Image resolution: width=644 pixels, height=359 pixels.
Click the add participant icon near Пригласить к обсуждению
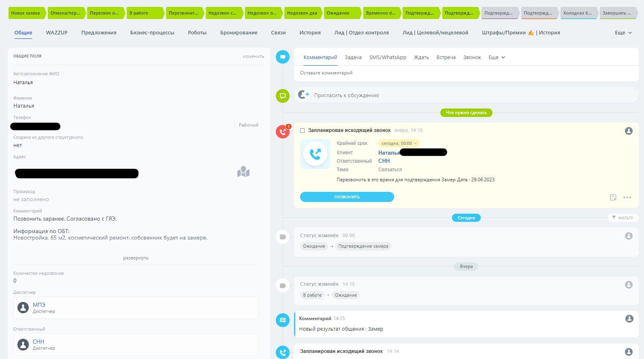[x=304, y=95]
